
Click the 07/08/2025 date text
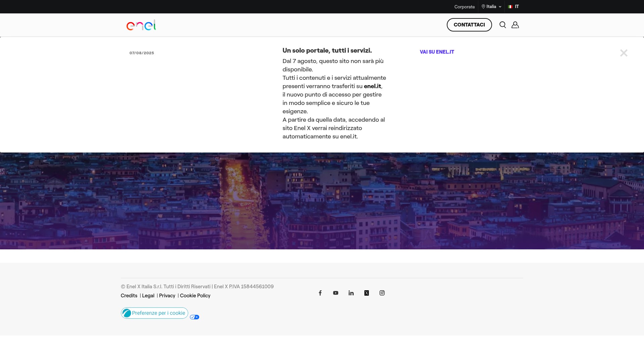(x=142, y=53)
